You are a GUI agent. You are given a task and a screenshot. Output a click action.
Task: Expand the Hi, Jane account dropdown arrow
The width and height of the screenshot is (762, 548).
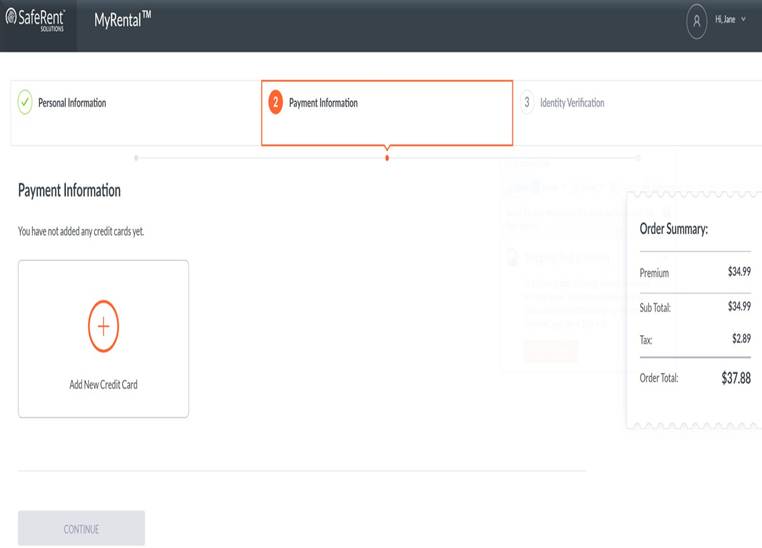[x=743, y=19]
